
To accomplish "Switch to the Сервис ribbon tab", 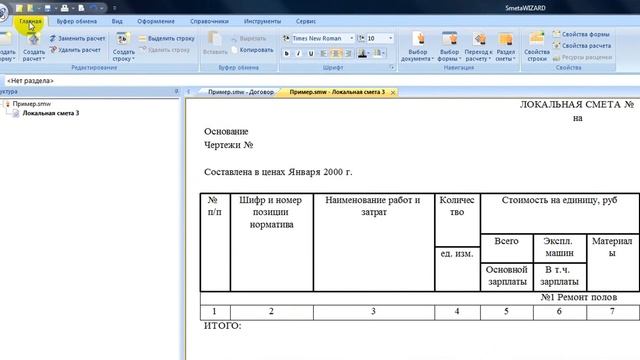I will pyautogui.click(x=306, y=21).
